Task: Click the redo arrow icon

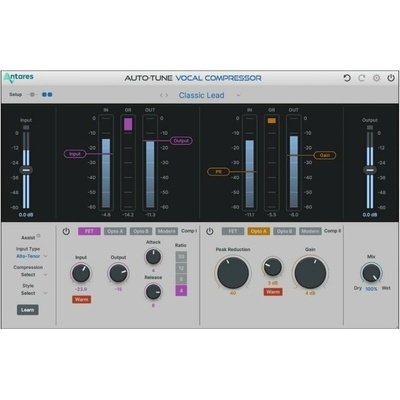Action: pos(362,78)
